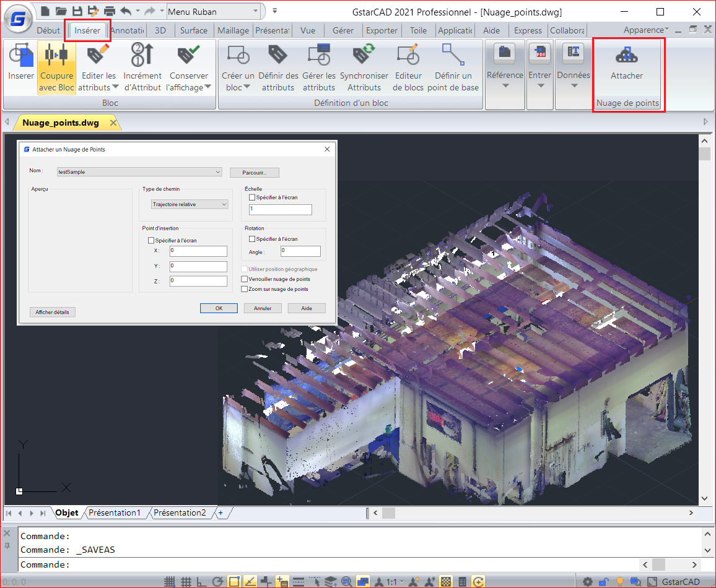The height and width of the screenshot is (588, 716).
Task: Switch to the Surface ribbon tab
Action: click(194, 30)
